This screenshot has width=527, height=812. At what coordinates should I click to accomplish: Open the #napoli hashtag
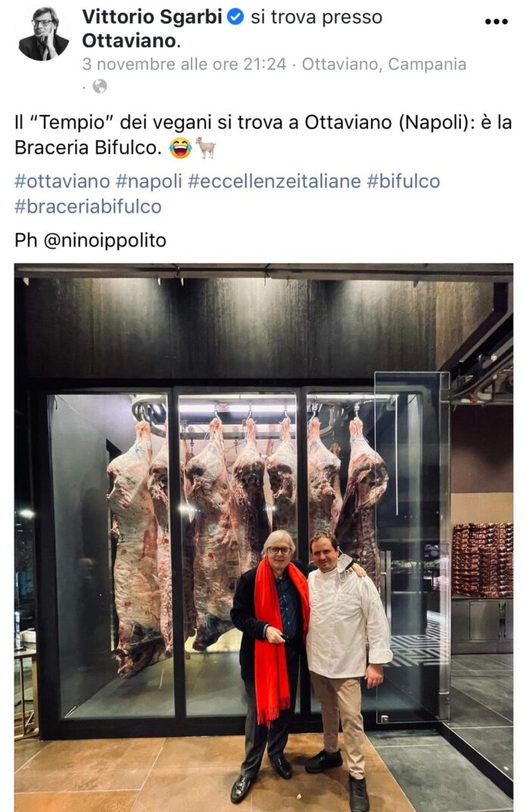point(148,182)
